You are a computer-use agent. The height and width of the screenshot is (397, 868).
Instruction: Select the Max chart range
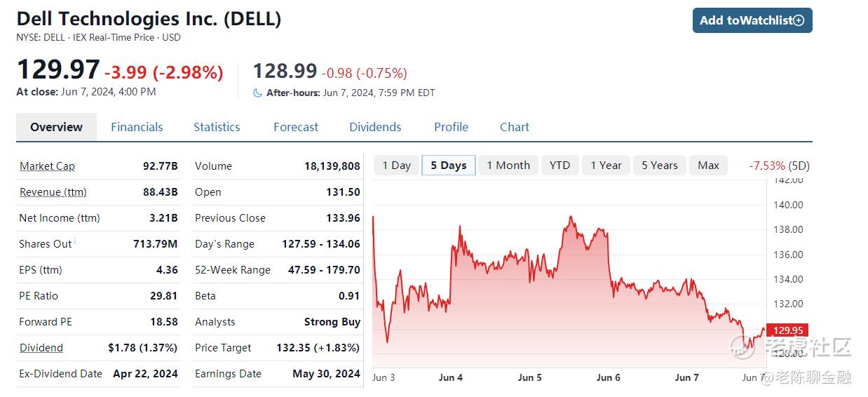[x=708, y=166]
